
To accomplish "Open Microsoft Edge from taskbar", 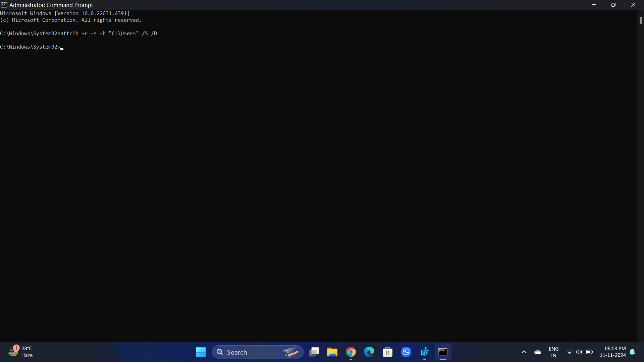I will click(x=369, y=352).
